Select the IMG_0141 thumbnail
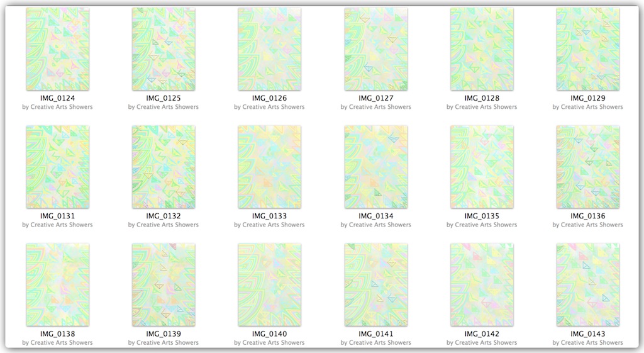The image size is (644, 353). point(376,285)
